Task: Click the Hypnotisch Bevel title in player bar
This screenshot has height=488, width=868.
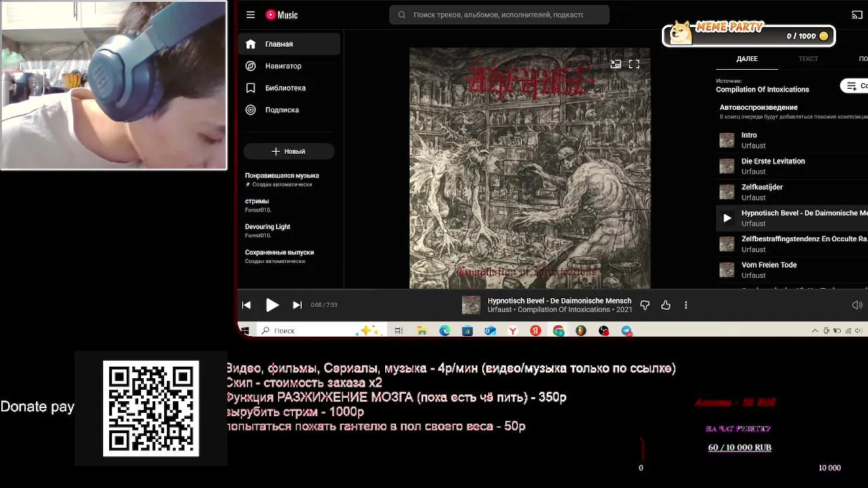Action: pyautogui.click(x=559, y=301)
